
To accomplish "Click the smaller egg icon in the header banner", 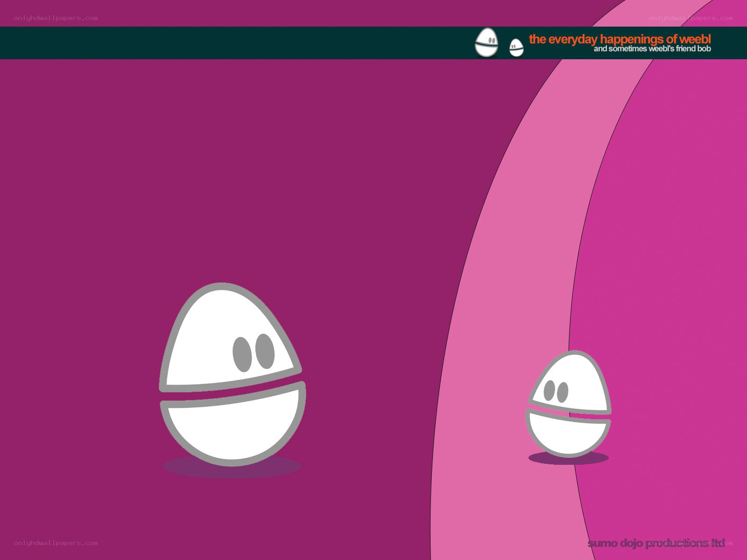I will tap(516, 48).
